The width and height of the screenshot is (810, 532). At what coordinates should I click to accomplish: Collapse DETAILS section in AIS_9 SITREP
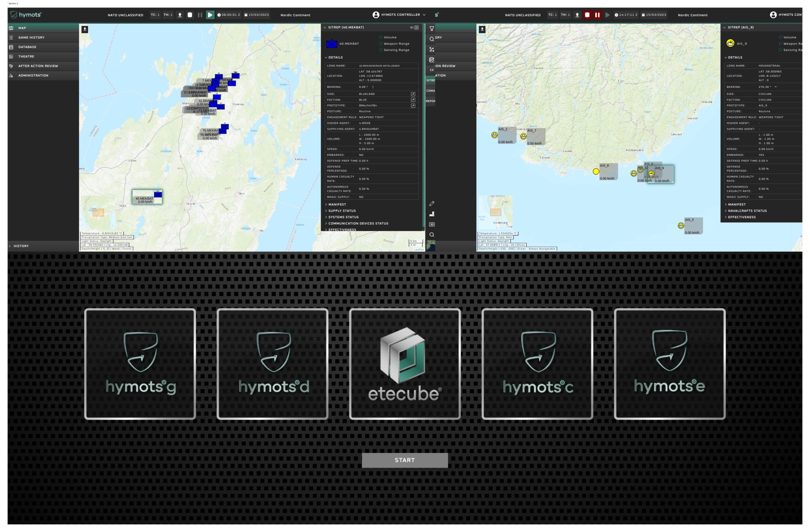(x=734, y=57)
